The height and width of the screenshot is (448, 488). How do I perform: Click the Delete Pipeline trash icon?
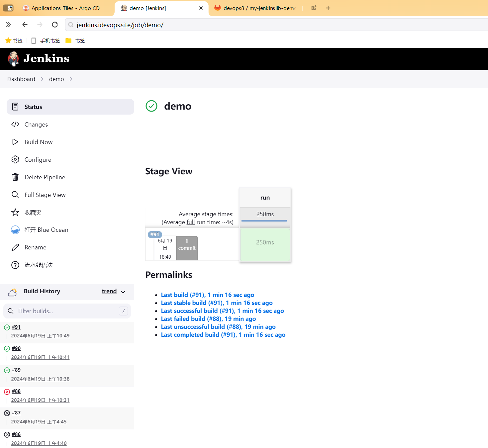point(15,177)
